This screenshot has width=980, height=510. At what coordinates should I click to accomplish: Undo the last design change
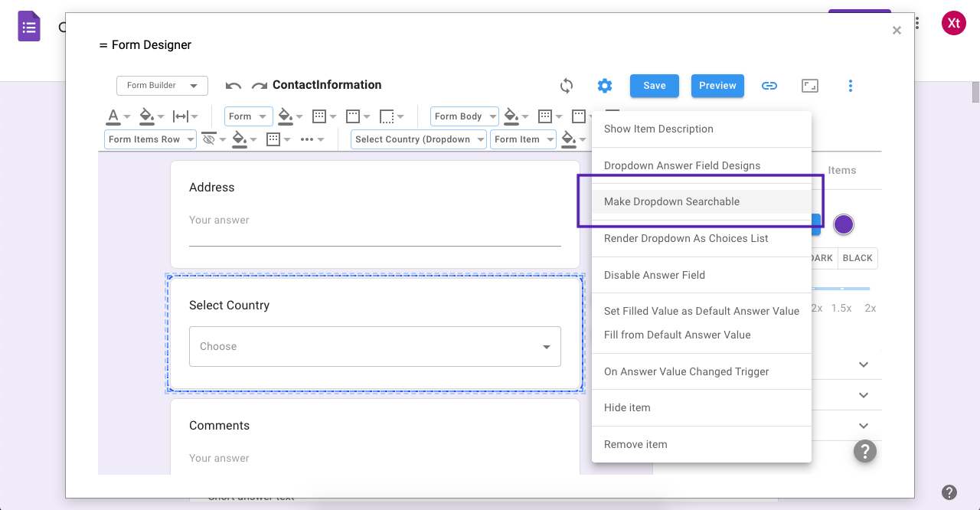tap(234, 86)
